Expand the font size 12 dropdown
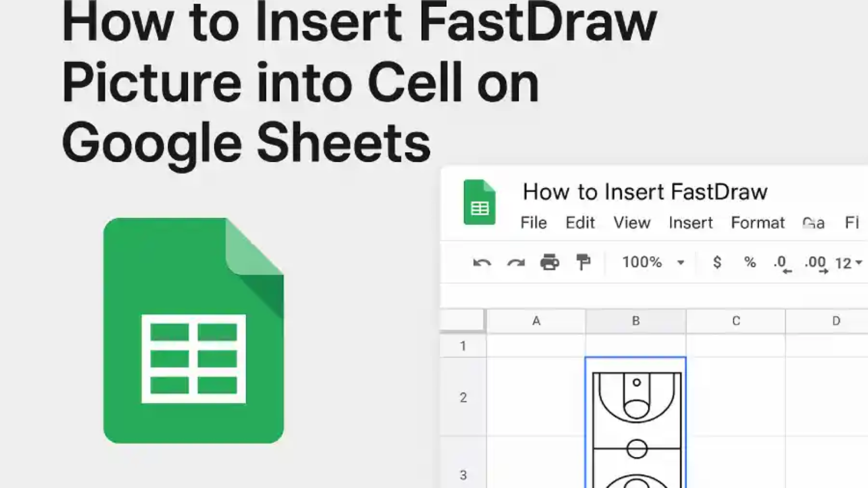Image resolution: width=868 pixels, height=488 pixels. pyautogui.click(x=849, y=263)
